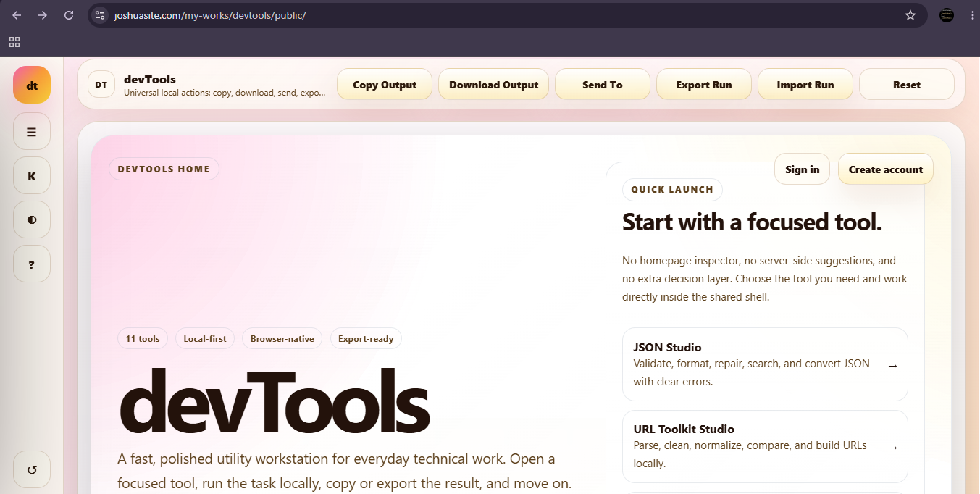
Task: Click the Reset button in top bar
Action: click(x=907, y=85)
